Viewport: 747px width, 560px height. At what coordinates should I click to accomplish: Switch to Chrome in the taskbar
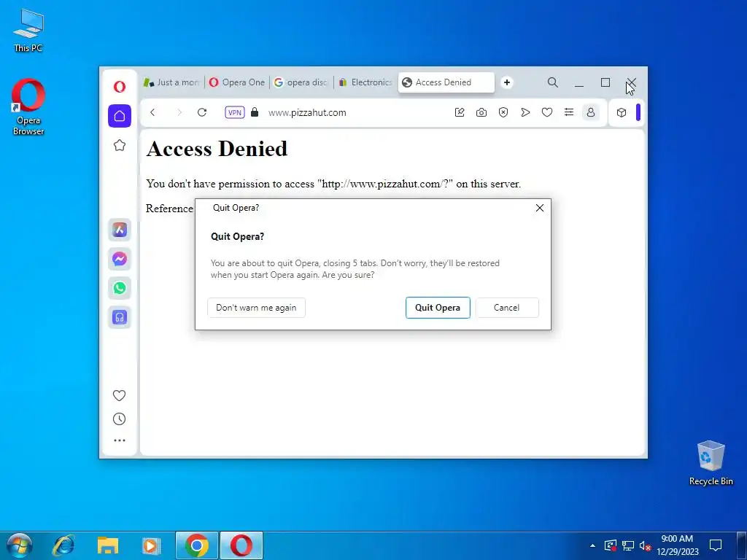[197, 545]
